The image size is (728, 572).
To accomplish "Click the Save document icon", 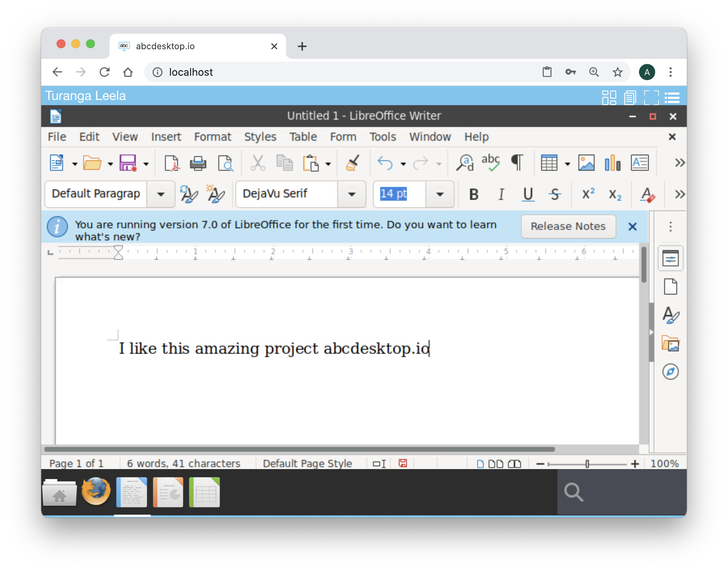I will click(x=128, y=163).
